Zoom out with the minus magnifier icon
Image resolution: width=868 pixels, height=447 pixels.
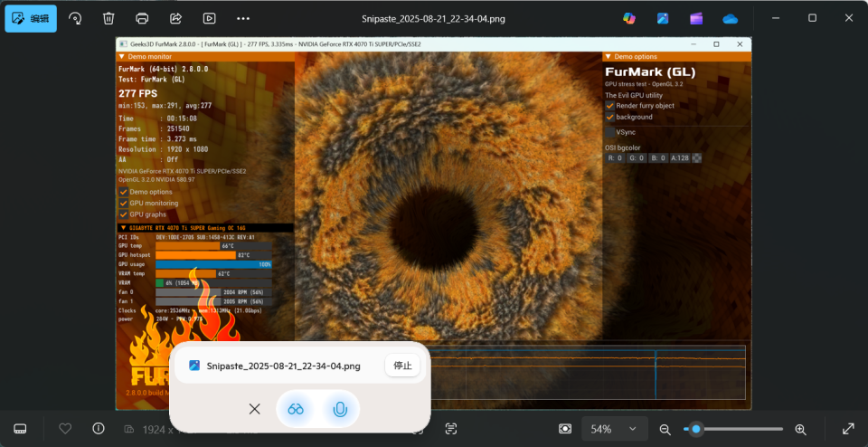click(x=665, y=429)
